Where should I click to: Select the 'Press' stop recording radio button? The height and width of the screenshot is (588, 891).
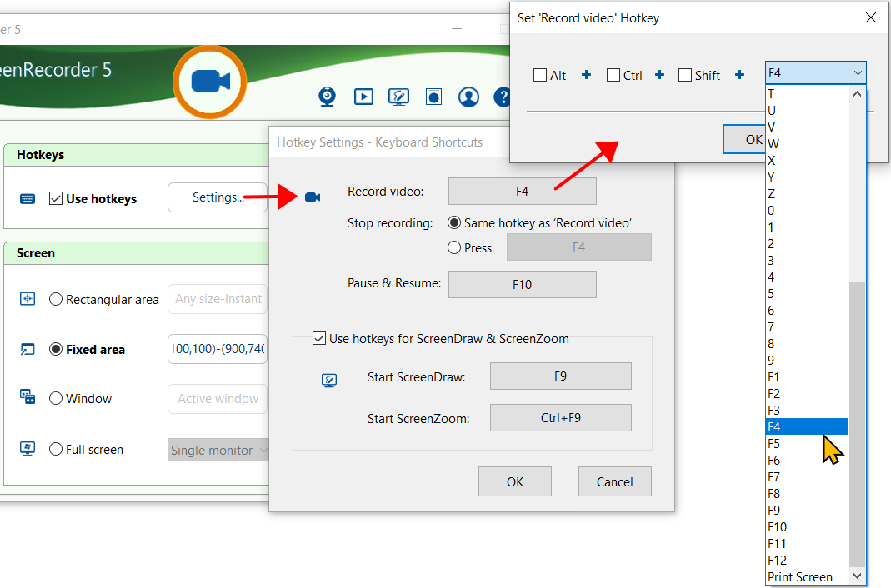click(x=455, y=247)
